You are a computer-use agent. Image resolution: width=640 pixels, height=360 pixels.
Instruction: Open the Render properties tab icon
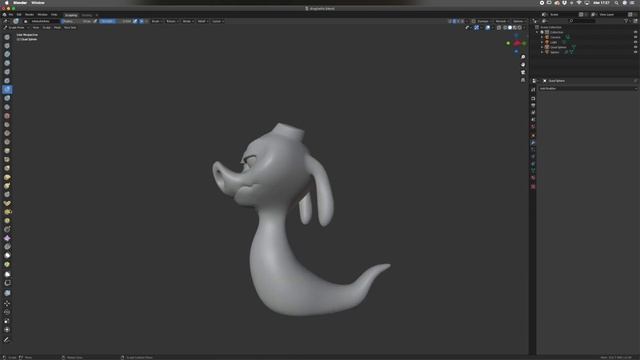coord(533,98)
